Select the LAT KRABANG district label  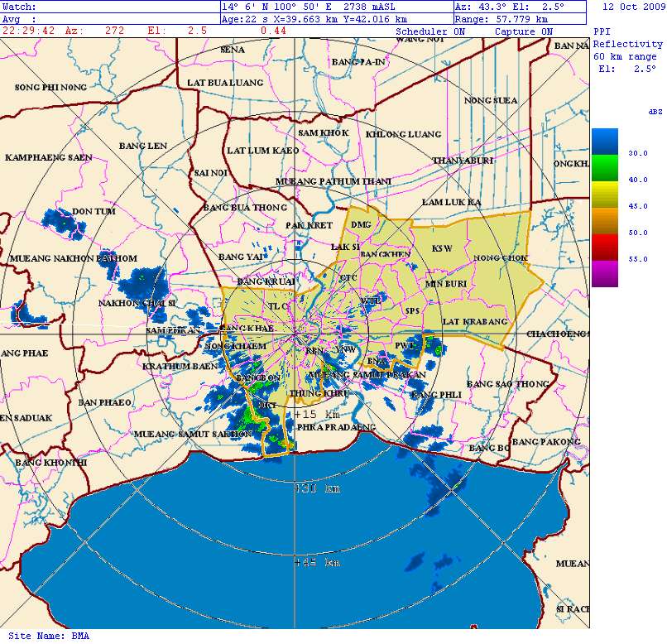(x=474, y=321)
